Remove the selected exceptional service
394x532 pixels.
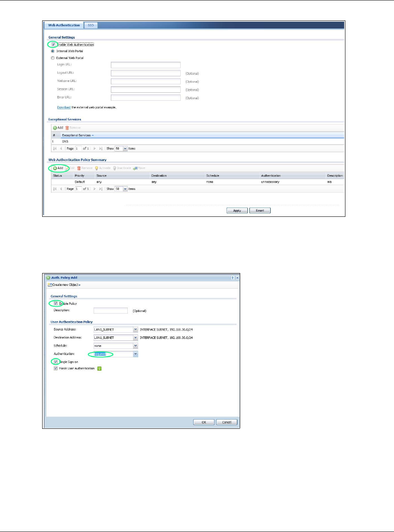click(73, 128)
